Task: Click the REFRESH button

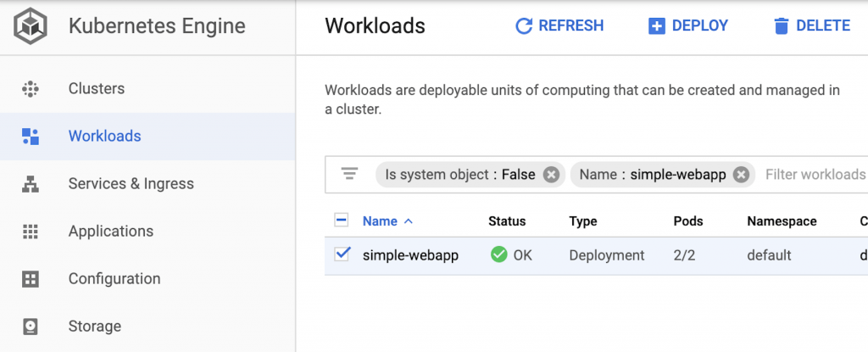Action: [x=559, y=26]
